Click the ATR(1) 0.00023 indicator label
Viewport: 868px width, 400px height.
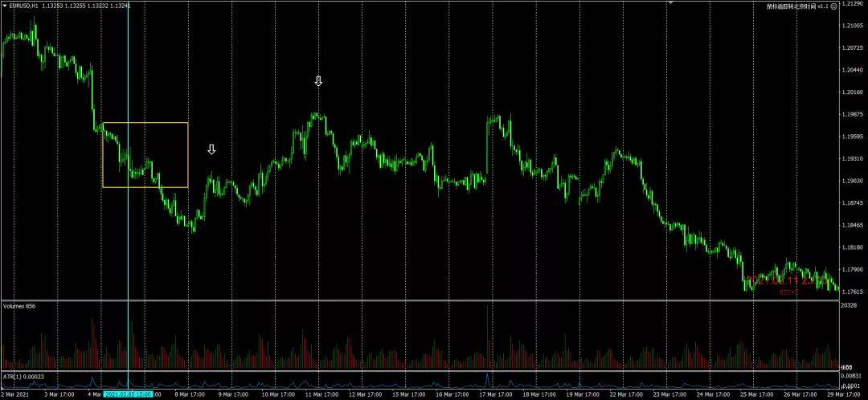(x=23, y=376)
